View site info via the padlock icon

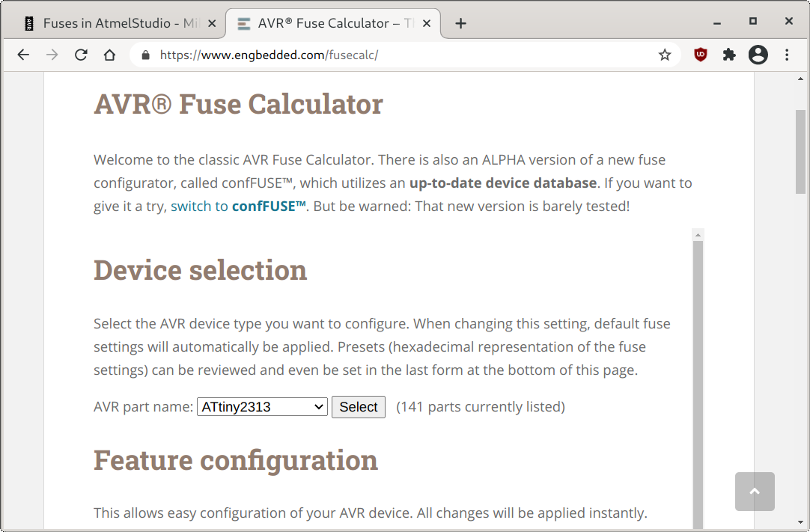coord(146,55)
